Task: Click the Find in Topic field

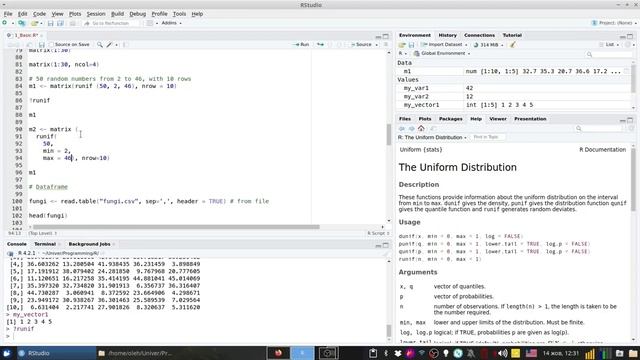Action: [489, 137]
